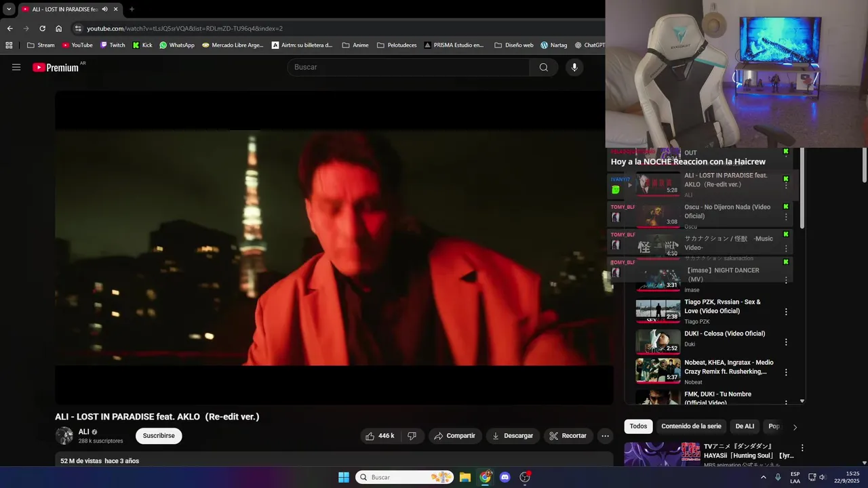Like the video showing 446 k
Viewport: 868px width, 488px height.
(x=380, y=436)
